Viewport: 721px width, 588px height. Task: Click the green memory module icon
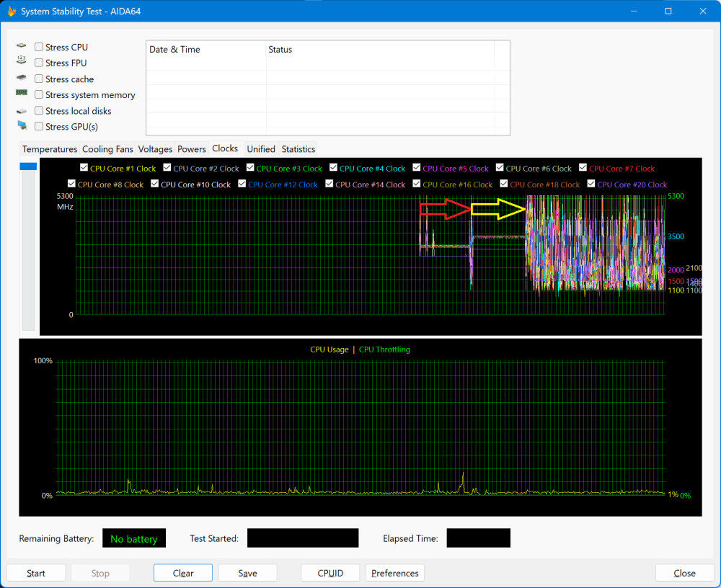pos(22,92)
